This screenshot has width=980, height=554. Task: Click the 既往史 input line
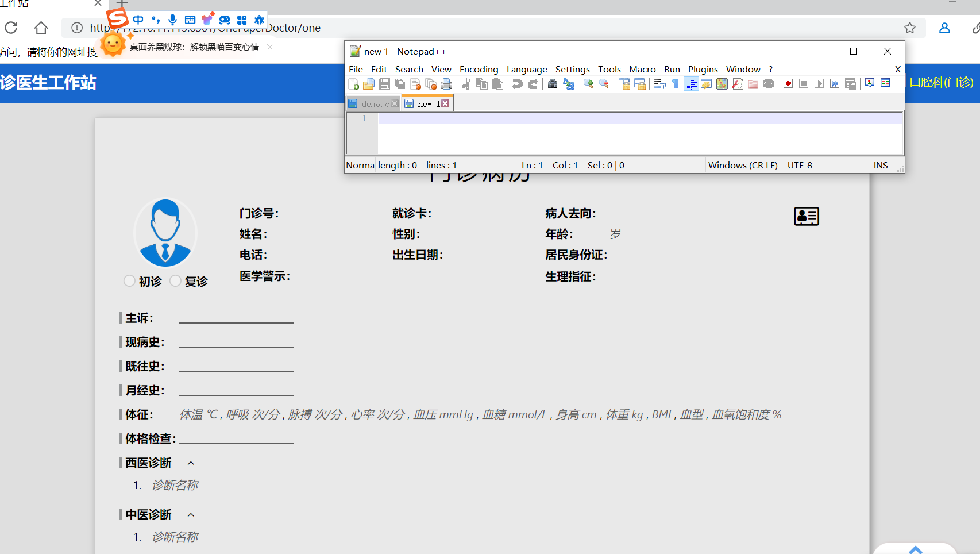pyautogui.click(x=237, y=366)
